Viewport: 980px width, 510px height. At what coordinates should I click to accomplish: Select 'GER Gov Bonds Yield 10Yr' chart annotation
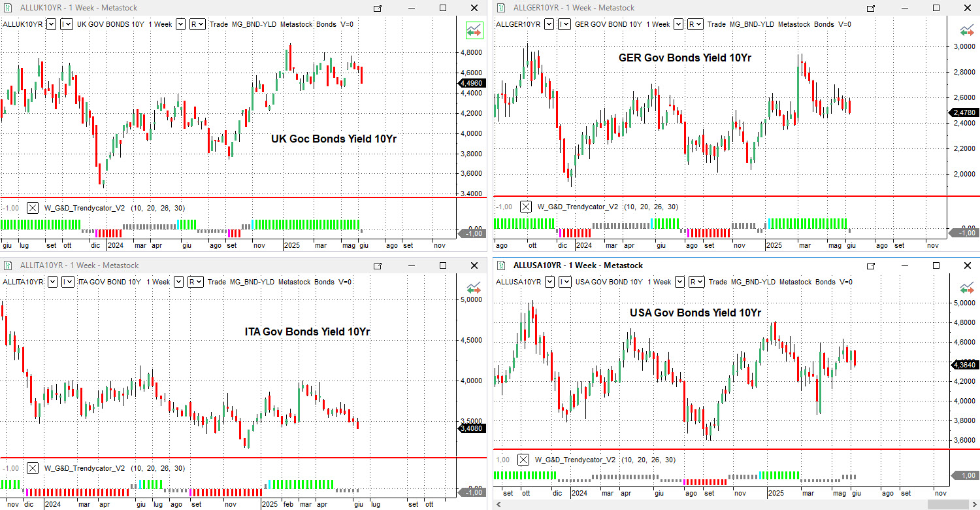point(685,58)
